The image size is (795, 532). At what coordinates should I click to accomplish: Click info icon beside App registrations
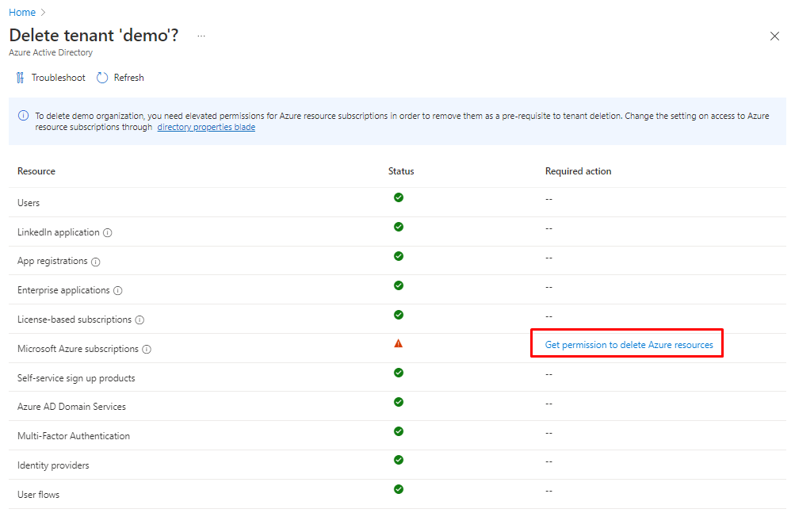click(x=96, y=262)
